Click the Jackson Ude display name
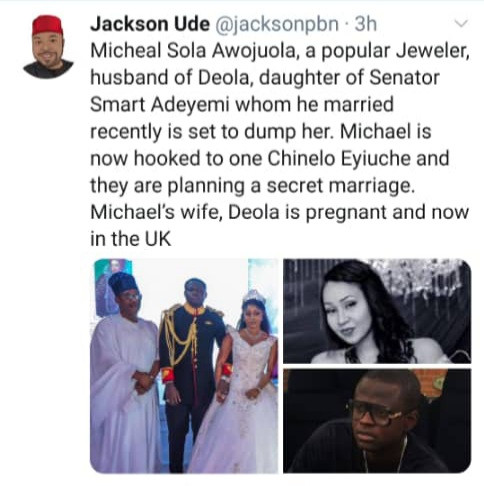This screenshot has height=486, width=484. click(150, 24)
